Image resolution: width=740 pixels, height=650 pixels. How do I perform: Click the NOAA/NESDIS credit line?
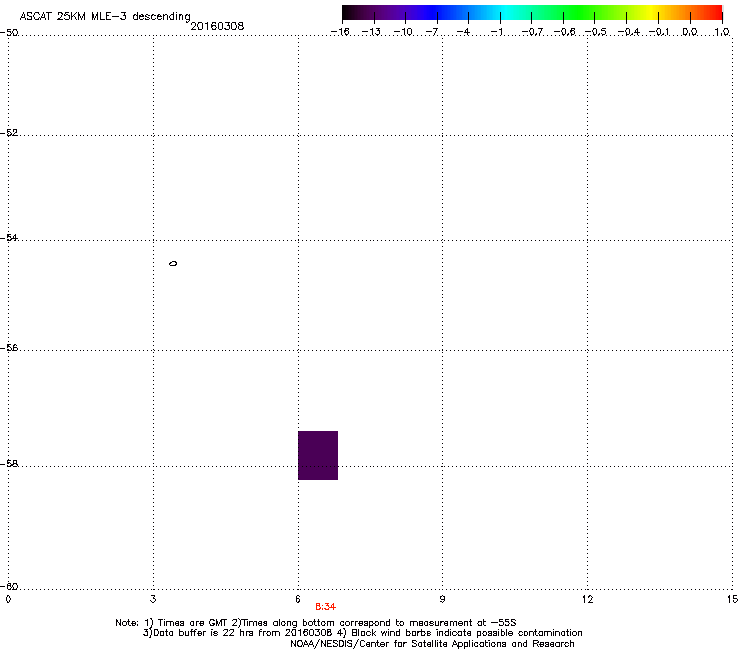(432, 644)
